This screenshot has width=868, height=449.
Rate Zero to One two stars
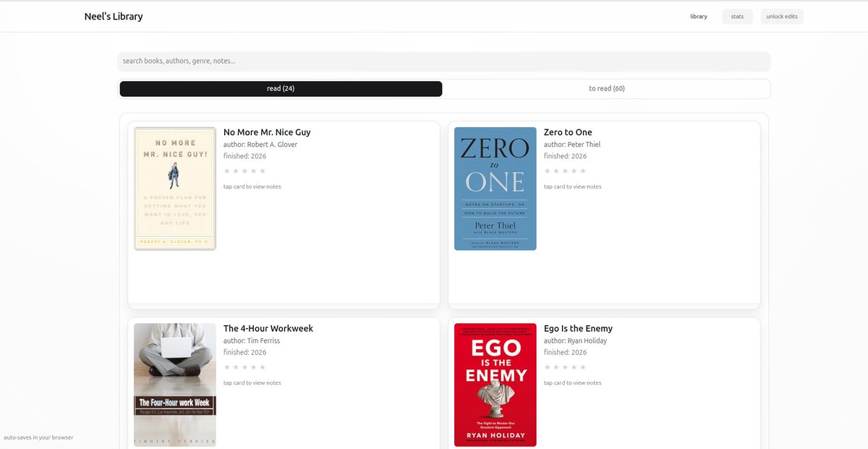pos(556,171)
